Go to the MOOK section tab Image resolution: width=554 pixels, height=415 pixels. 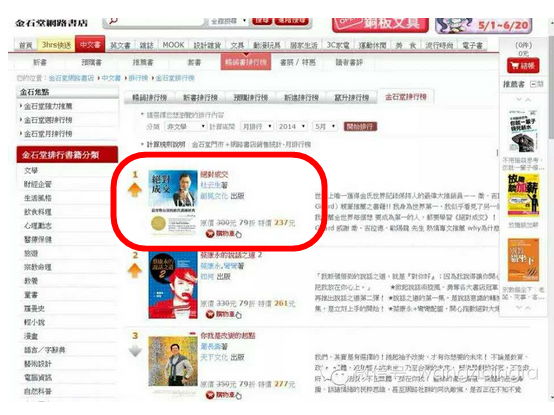coord(173,45)
